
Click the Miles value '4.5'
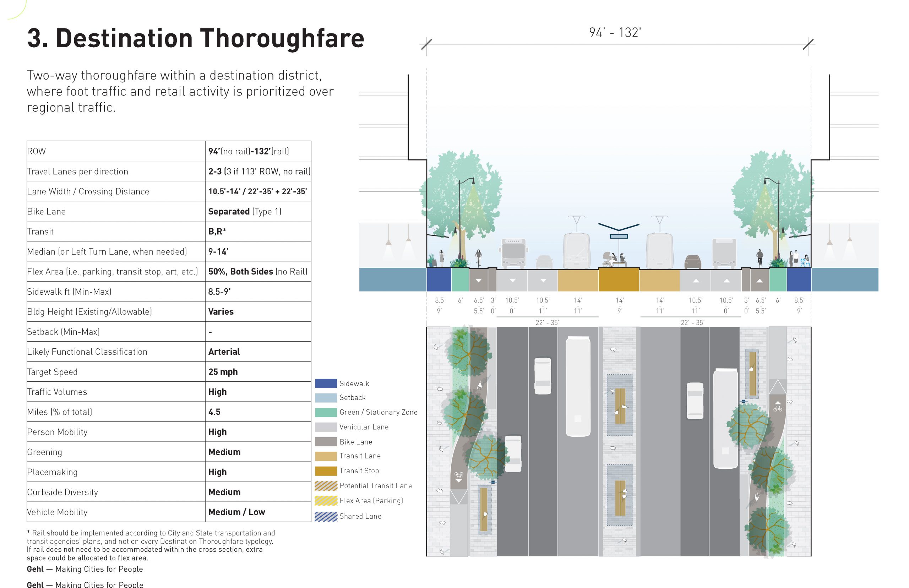coord(214,412)
